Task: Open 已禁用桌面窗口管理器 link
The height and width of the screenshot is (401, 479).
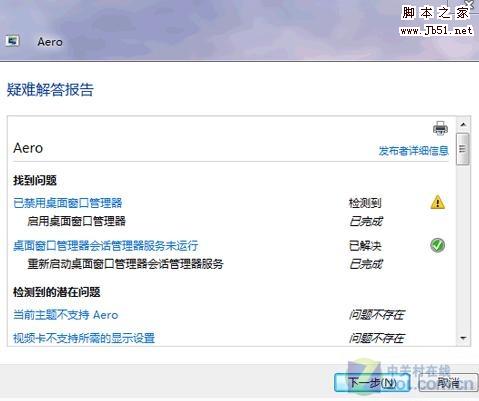Action: click(68, 203)
